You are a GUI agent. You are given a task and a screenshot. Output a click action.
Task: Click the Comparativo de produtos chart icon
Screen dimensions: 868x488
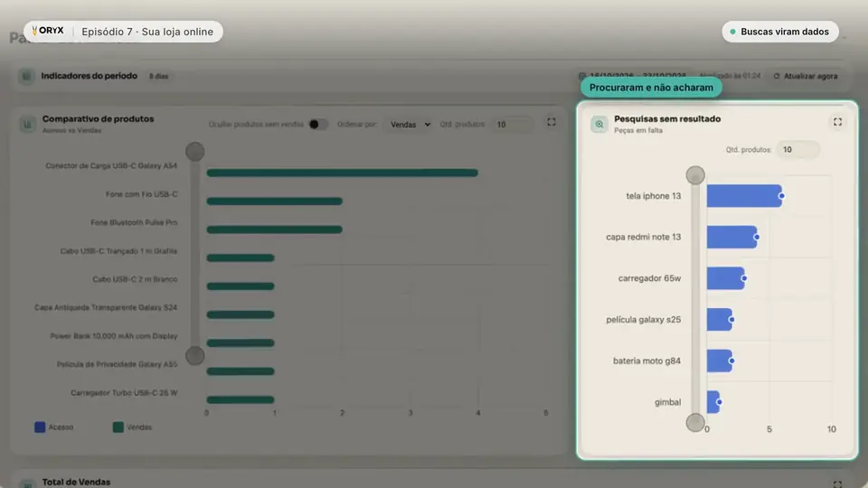27,124
